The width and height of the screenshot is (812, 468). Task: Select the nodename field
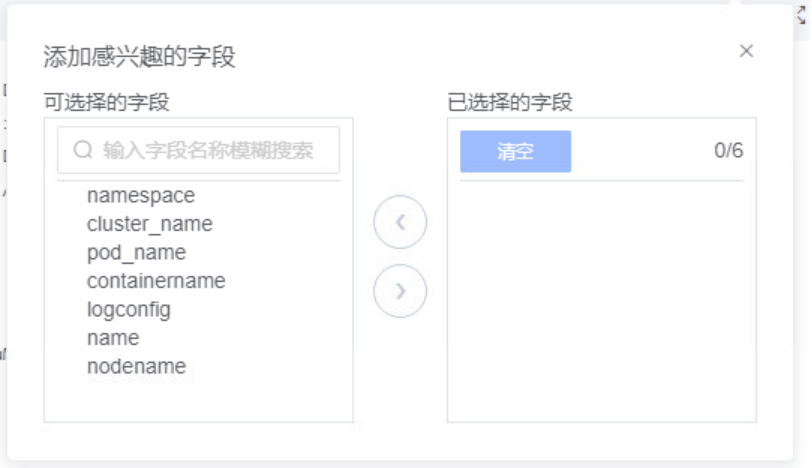coord(136,366)
